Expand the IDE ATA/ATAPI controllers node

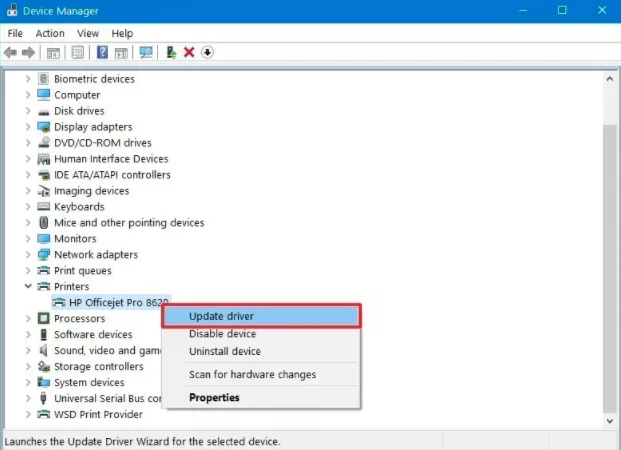pyautogui.click(x=28, y=175)
